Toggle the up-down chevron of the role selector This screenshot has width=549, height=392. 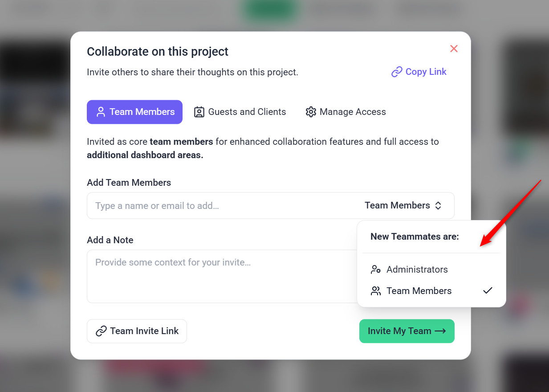click(438, 205)
